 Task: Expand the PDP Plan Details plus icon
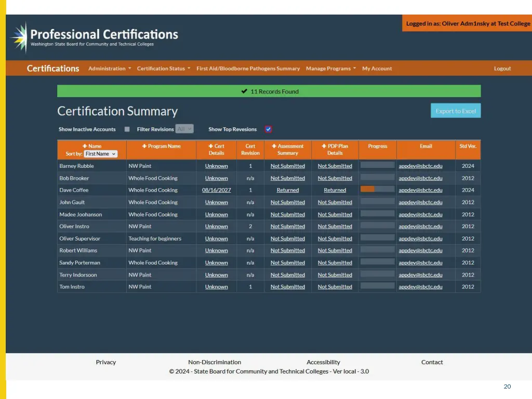pos(324,146)
